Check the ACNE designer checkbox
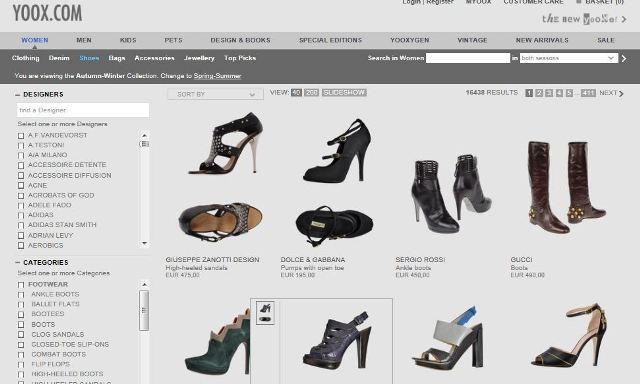 click(21, 185)
